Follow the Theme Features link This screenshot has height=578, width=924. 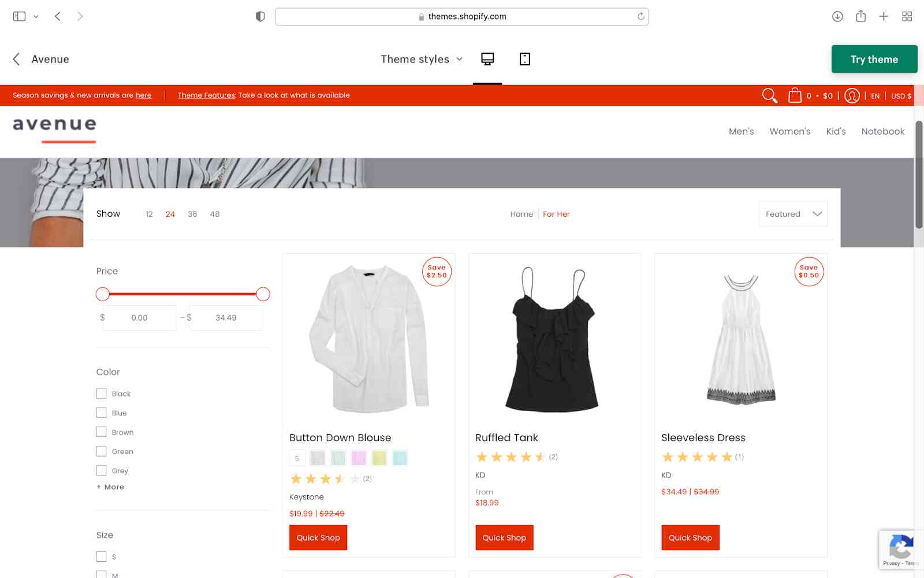coord(206,95)
